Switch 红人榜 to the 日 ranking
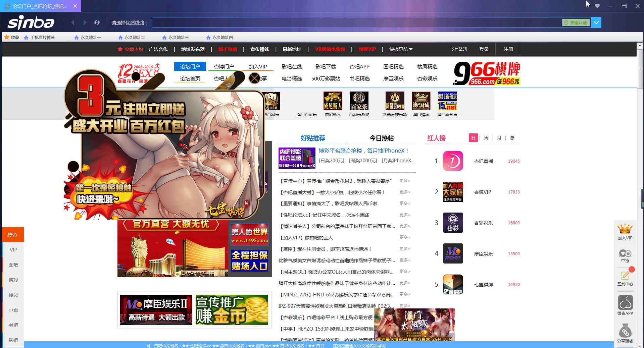This screenshot has height=348, width=644. [473, 138]
